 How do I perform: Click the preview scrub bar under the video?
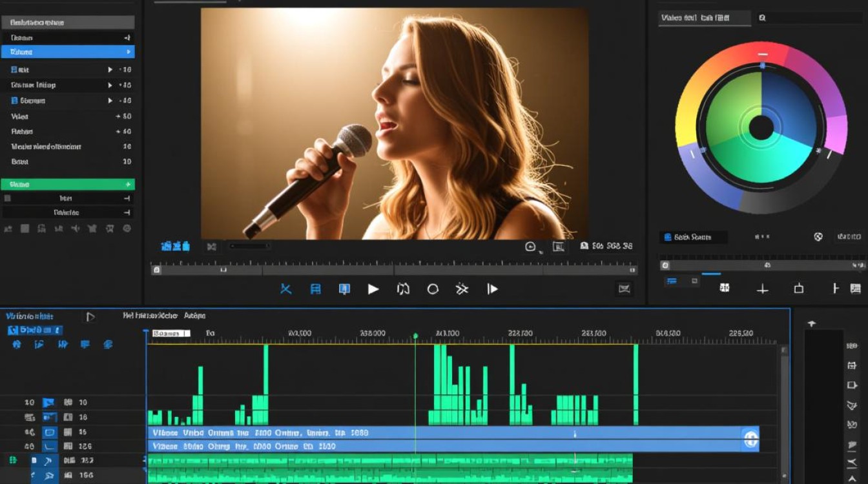pyautogui.click(x=394, y=270)
